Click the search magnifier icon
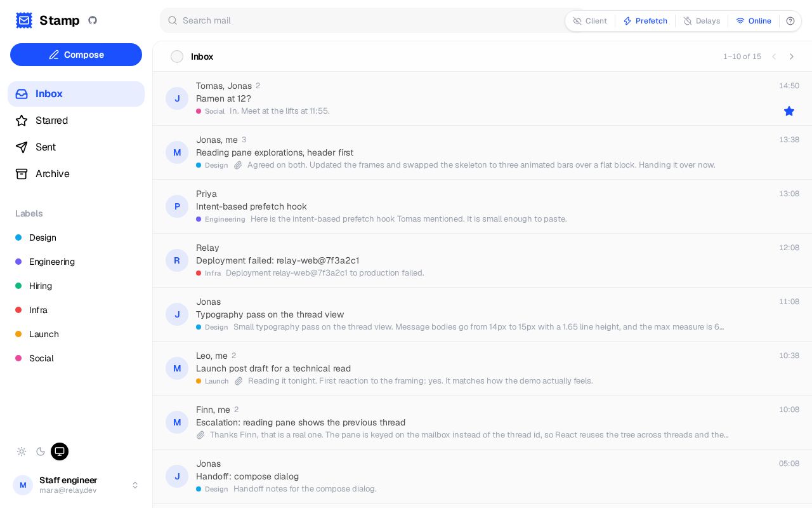812x508 pixels. 172,20
